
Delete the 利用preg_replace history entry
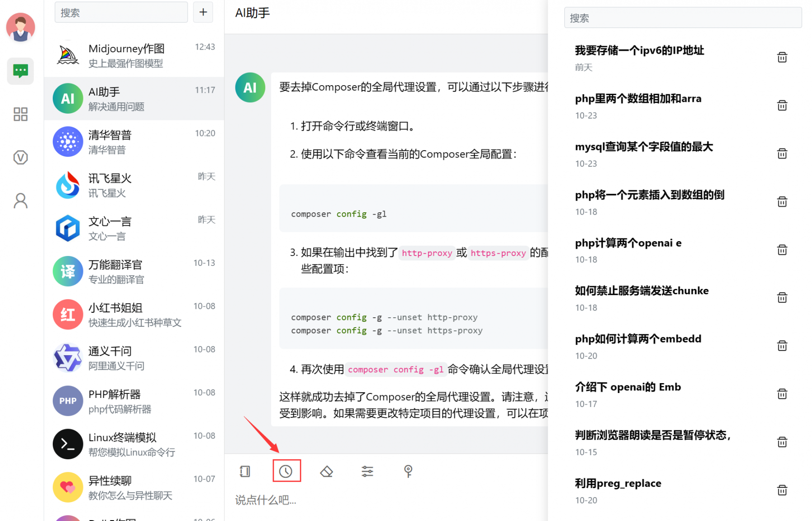(782, 490)
